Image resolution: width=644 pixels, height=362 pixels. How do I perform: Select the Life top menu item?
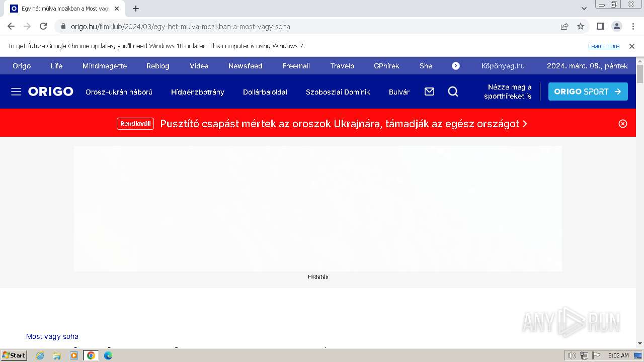pos(56,66)
